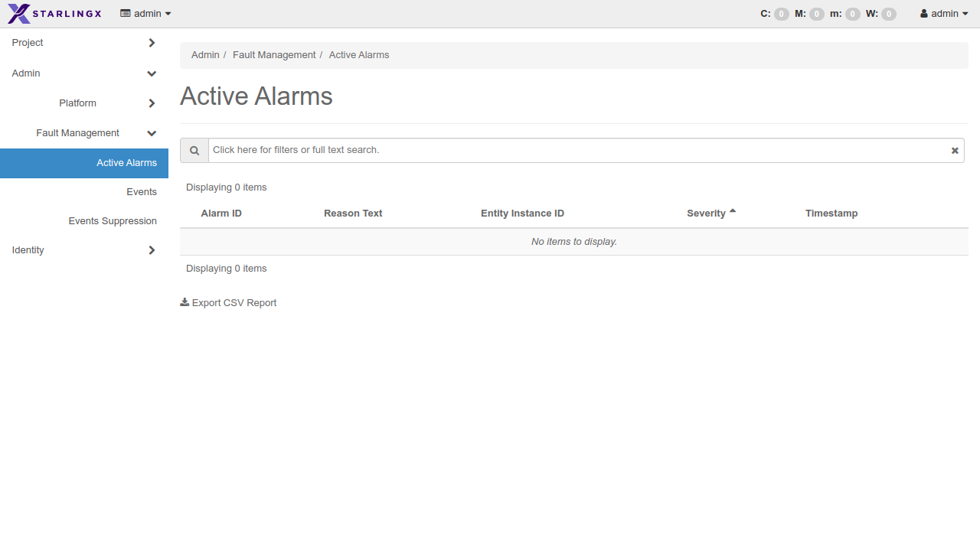
Task: Click the StarlingX logo
Action: 54,13
